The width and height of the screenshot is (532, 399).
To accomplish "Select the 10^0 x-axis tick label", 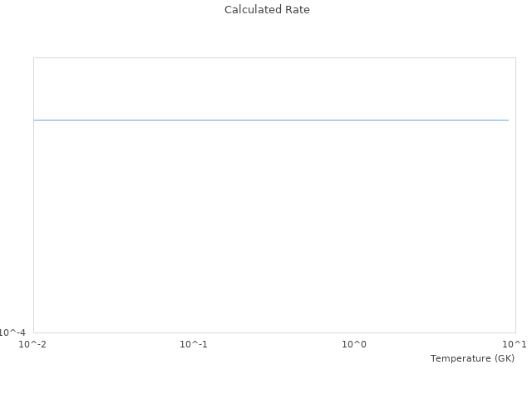I will (354, 344).
